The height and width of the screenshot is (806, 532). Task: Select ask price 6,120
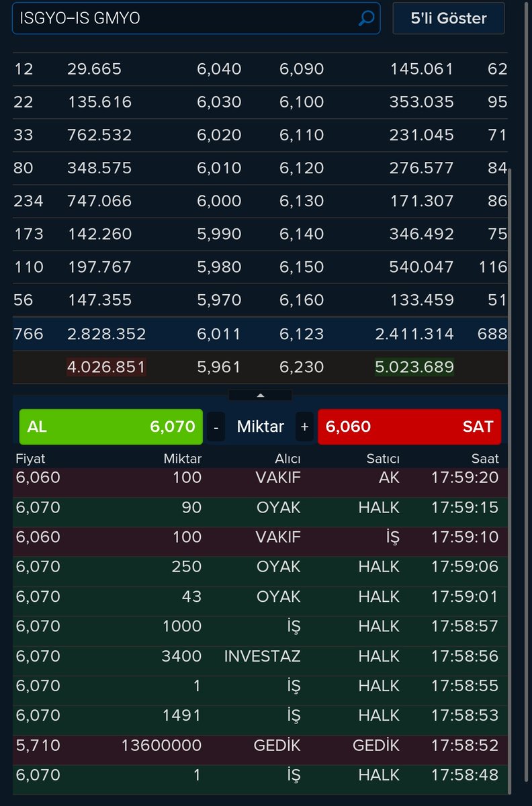click(x=302, y=168)
